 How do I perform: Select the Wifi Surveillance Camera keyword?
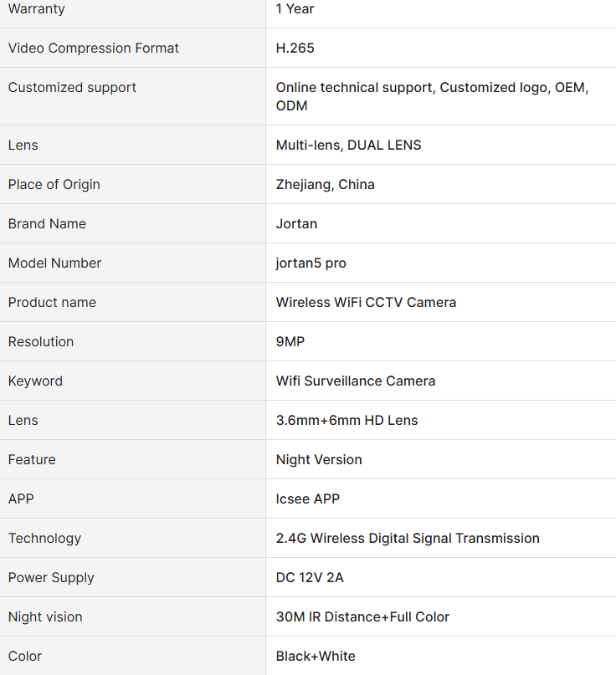[356, 381]
